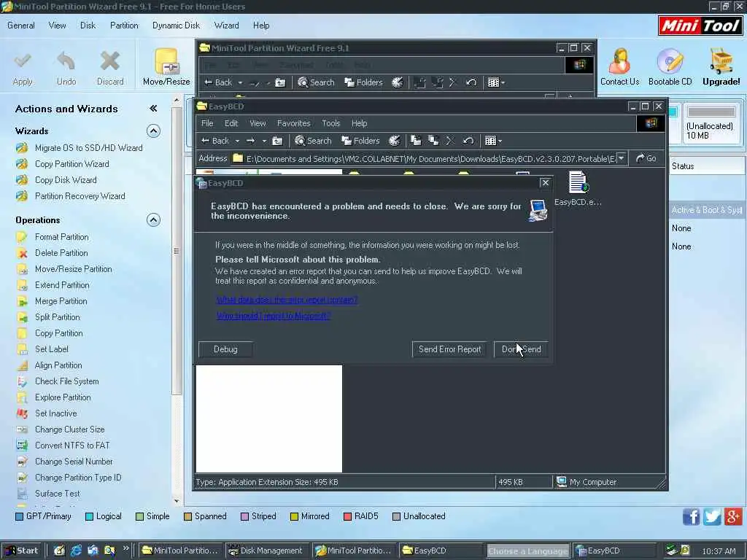
Task: Open the Partition menu
Action: coord(124,26)
